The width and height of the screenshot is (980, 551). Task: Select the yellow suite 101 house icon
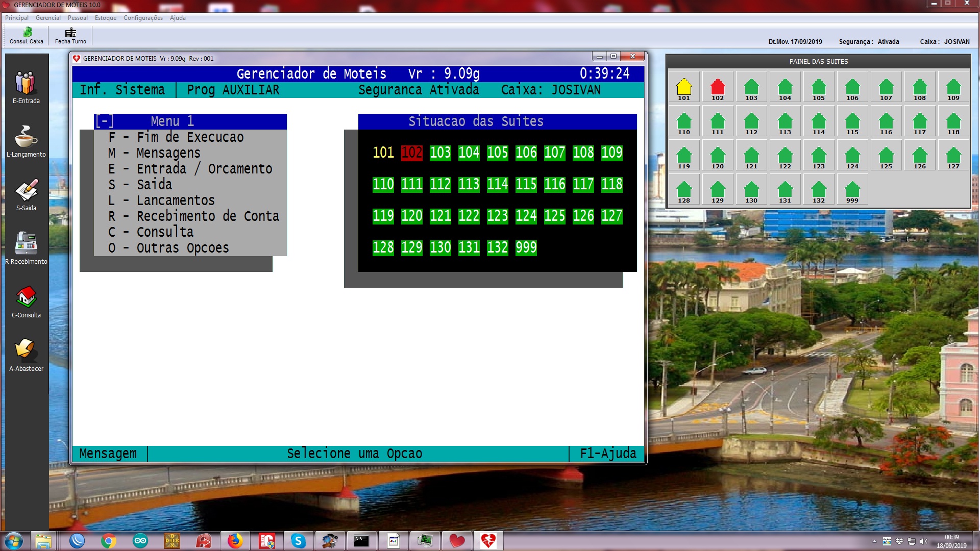click(684, 88)
